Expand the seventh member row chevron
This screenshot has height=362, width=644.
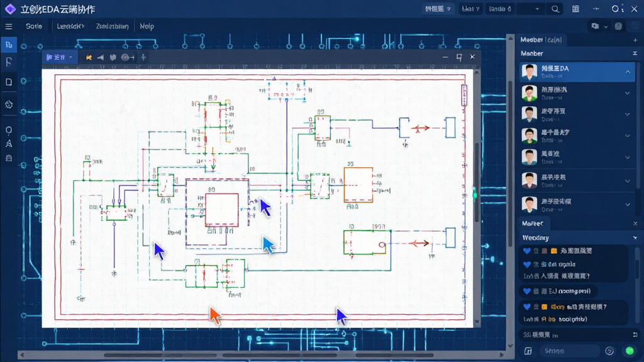(628, 204)
